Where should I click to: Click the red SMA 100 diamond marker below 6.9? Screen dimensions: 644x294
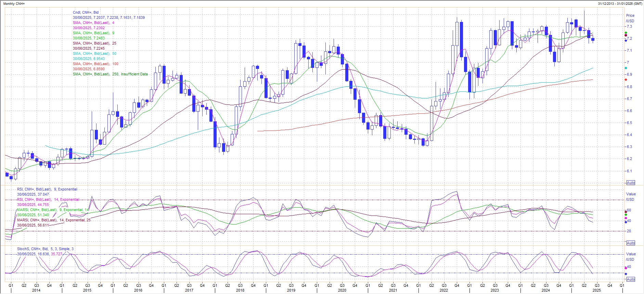pos(626,80)
